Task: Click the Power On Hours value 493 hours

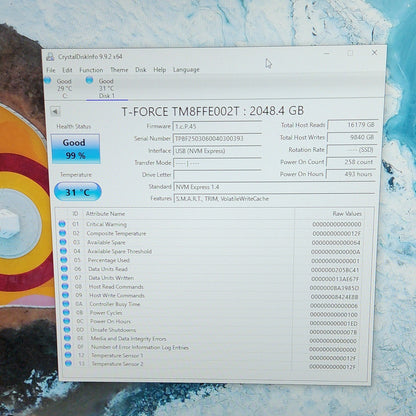Action: click(351, 174)
